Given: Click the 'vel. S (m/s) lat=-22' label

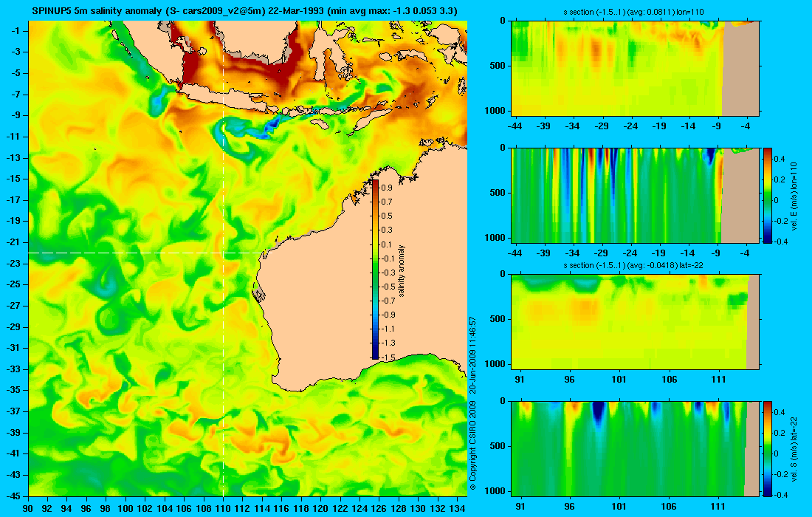Looking at the screenshot, I should coord(794,449).
